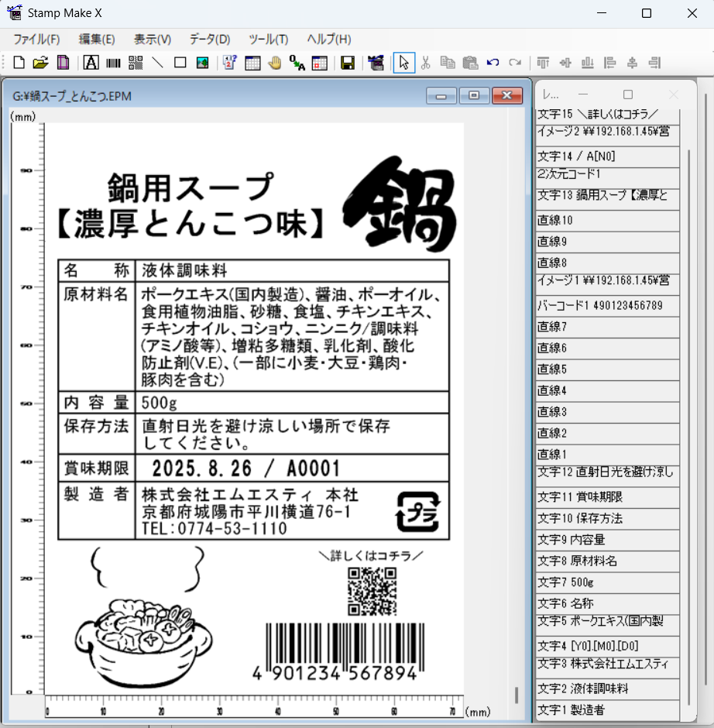Activate the selection arrow pointer tool
The image size is (714, 728).
point(404,63)
